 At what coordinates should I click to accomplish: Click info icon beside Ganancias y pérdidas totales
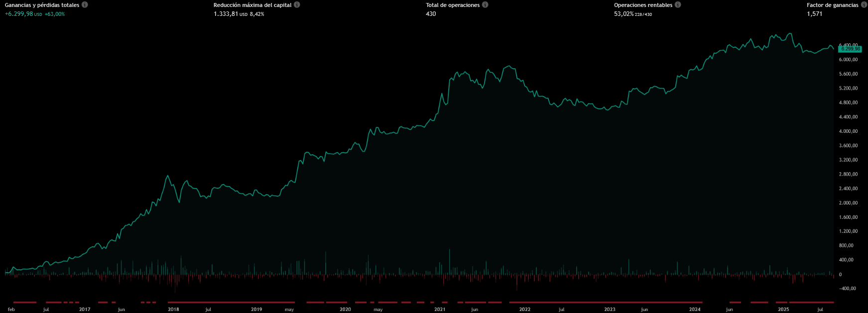point(85,5)
